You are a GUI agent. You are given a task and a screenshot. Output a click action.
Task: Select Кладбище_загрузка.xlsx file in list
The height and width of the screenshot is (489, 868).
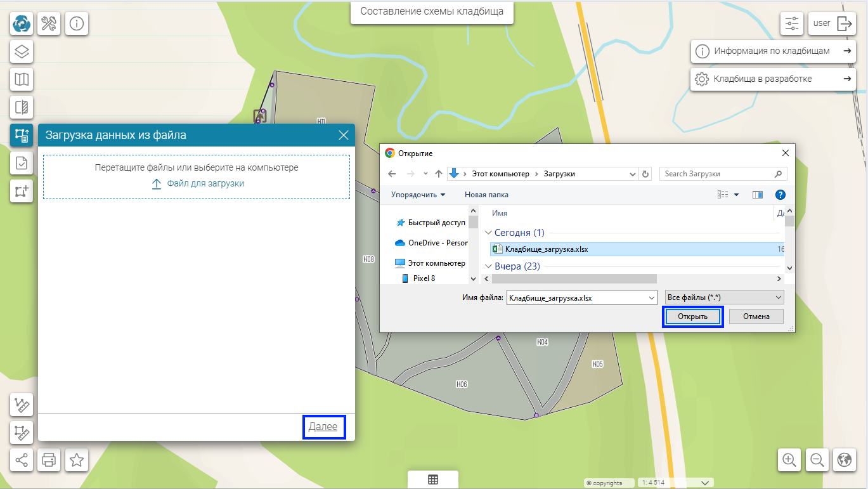(x=546, y=249)
